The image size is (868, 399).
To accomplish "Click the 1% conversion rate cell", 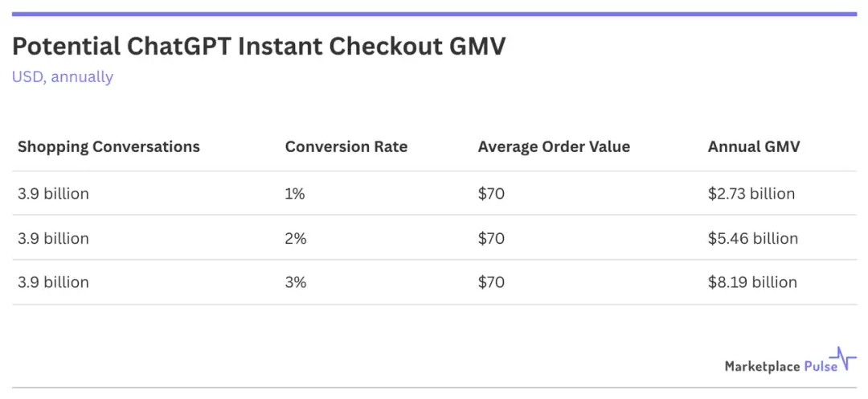I will (x=295, y=194).
